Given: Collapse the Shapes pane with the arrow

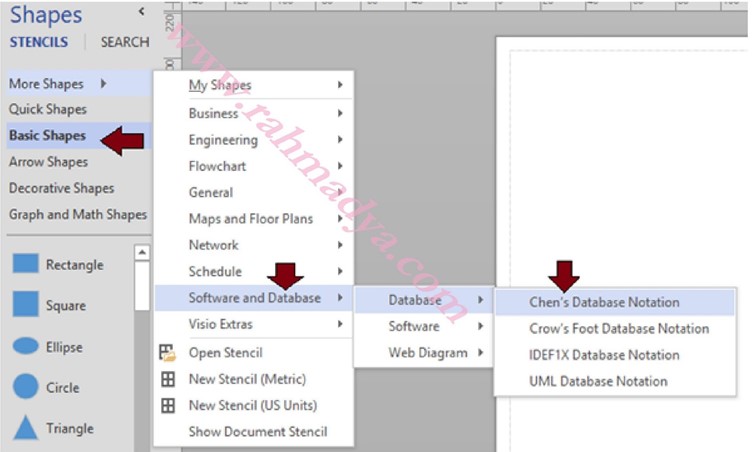Looking at the screenshot, I should tap(140, 12).
